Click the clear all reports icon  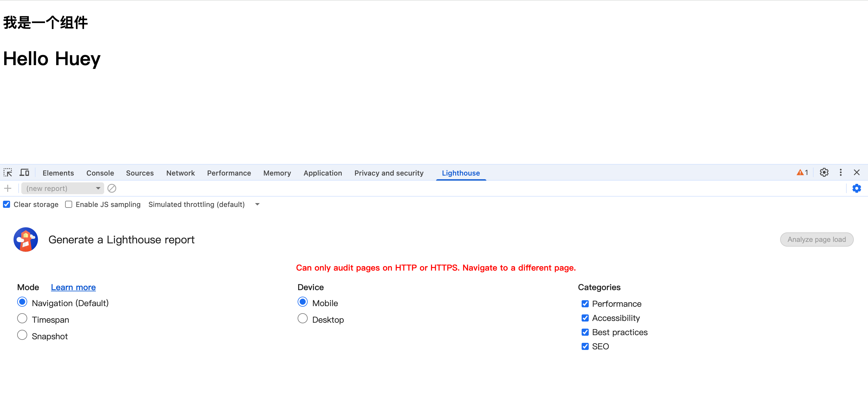(x=112, y=188)
